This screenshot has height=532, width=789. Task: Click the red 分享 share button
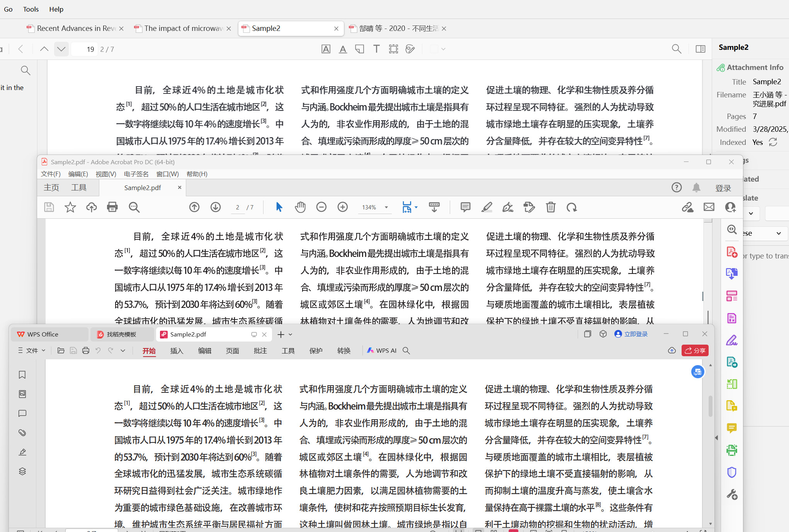pos(695,350)
